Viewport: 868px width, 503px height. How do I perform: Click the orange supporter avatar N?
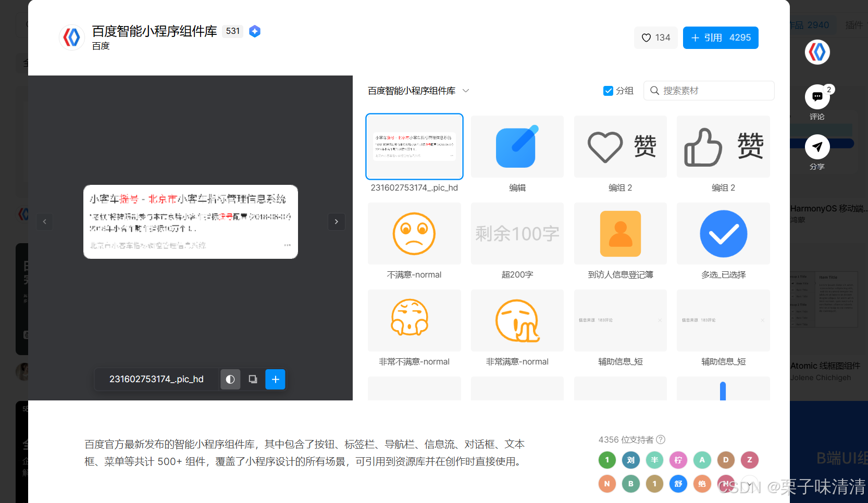click(606, 484)
